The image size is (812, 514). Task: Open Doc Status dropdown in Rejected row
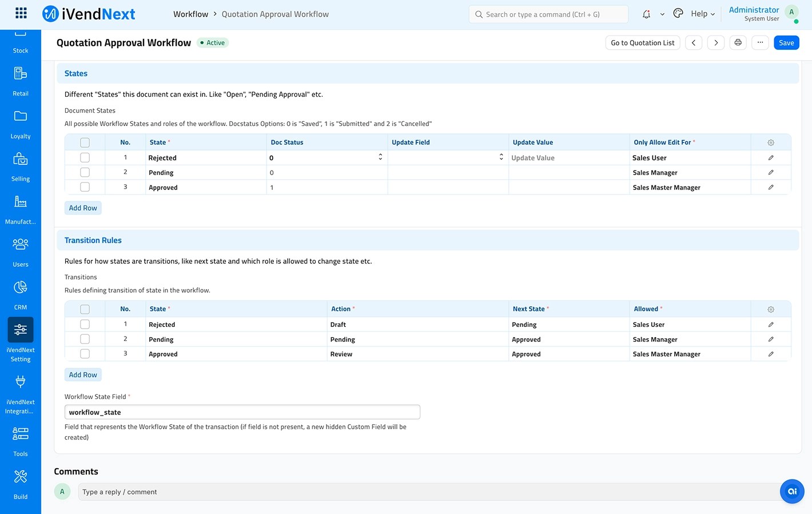[327, 157]
